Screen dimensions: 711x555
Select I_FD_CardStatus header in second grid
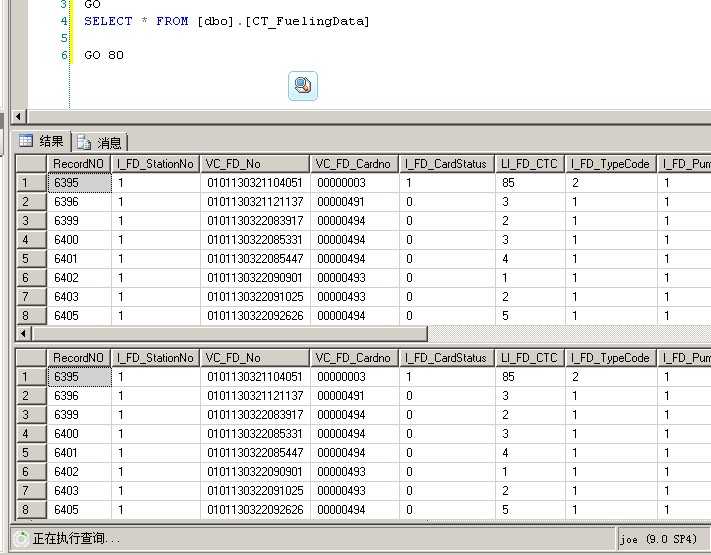click(x=447, y=358)
